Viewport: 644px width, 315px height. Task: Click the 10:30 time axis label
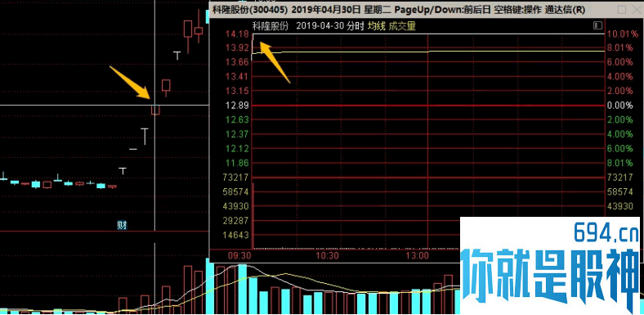click(327, 256)
